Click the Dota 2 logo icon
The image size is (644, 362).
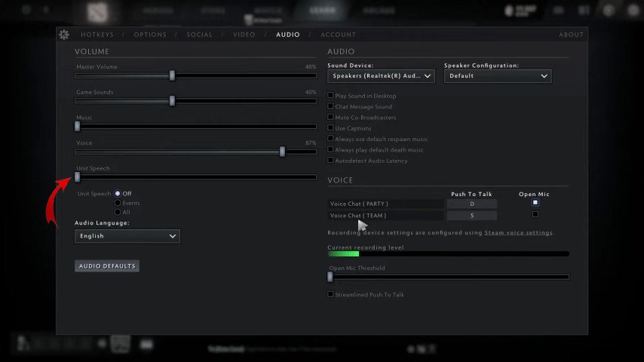98,12
